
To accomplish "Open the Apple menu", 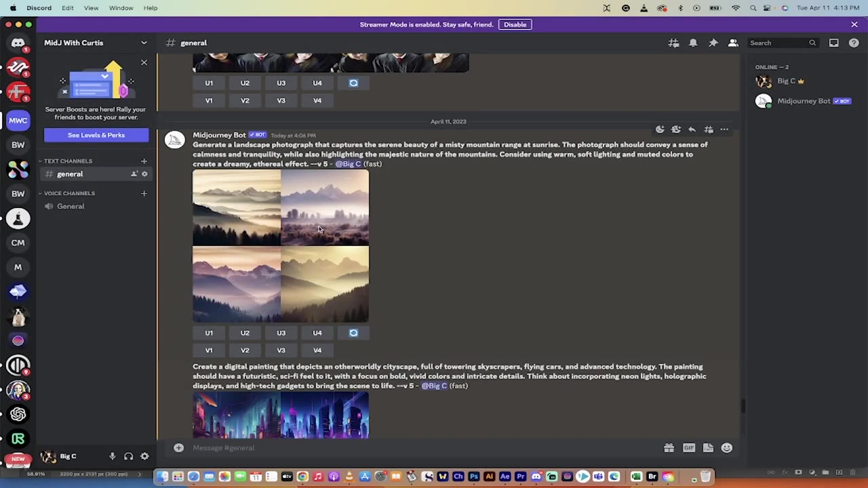I will [13, 7].
